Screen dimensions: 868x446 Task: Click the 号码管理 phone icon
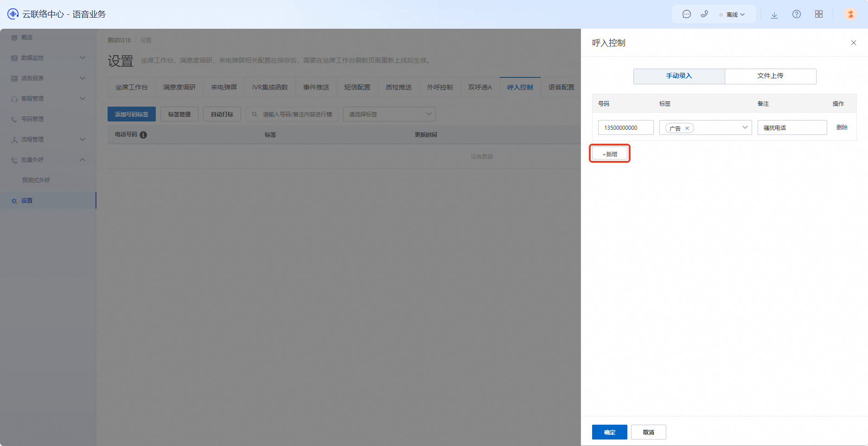click(x=14, y=119)
